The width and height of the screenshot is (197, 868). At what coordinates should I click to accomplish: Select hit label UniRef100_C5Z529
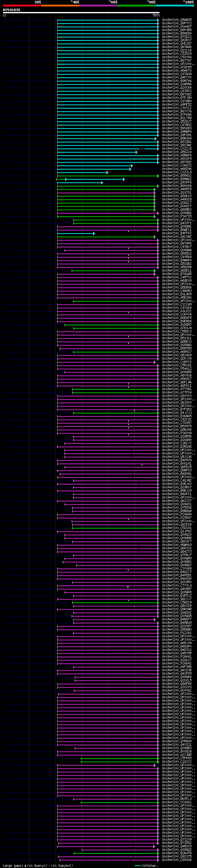click(x=177, y=54)
